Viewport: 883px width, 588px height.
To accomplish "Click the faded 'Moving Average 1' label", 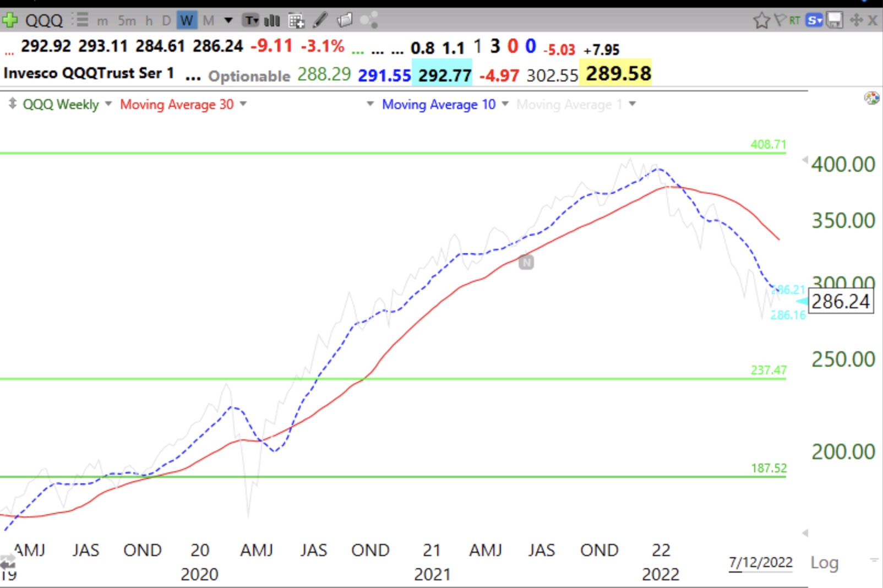I will (x=569, y=104).
